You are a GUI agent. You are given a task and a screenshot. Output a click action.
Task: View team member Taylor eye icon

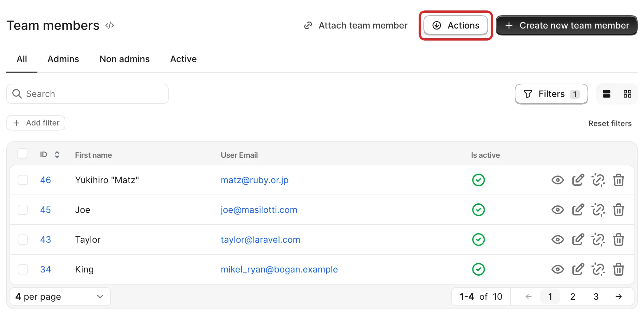tap(557, 240)
